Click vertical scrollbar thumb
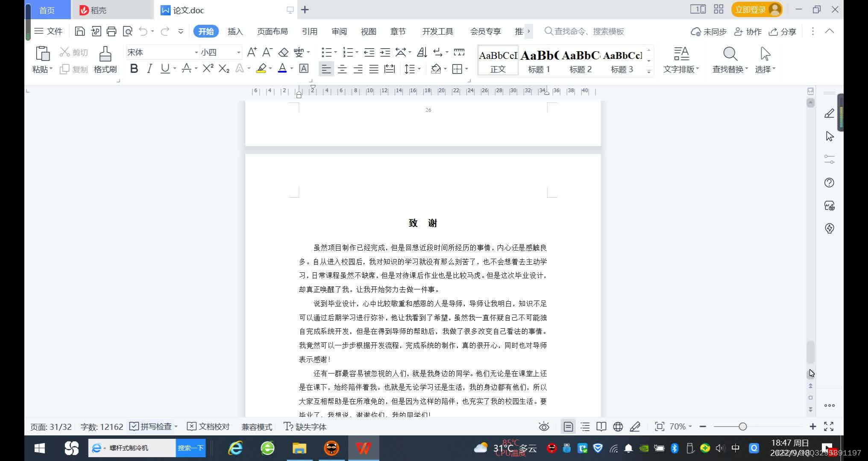This screenshot has height=461, width=868. pyautogui.click(x=810, y=352)
